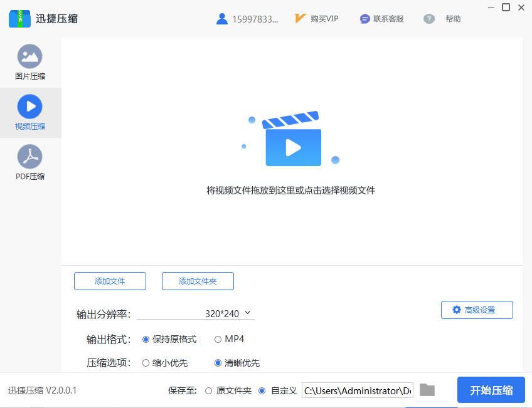532x408 pixels.
Task: Click the version text 迅捷压缩 V2.0.0.1
Action: pos(43,390)
